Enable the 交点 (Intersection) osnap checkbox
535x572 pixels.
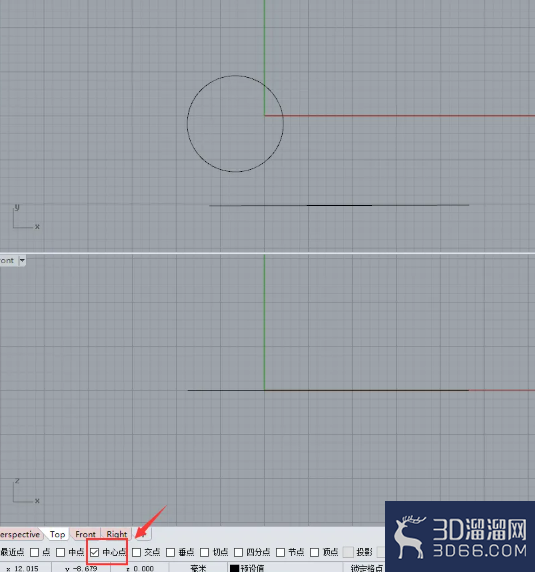[136, 552]
